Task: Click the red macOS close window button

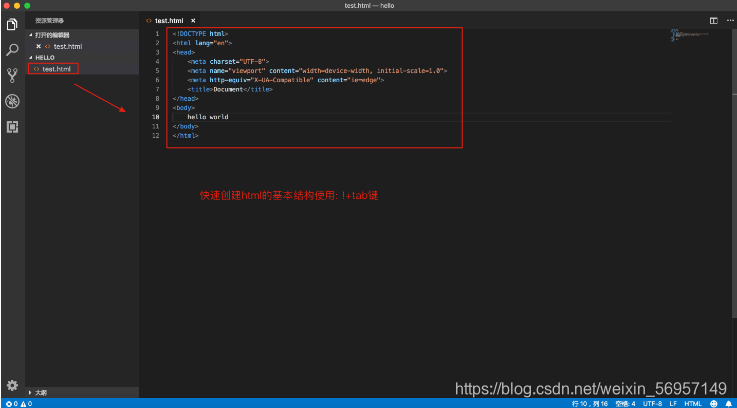Action: pyautogui.click(x=7, y=6)
